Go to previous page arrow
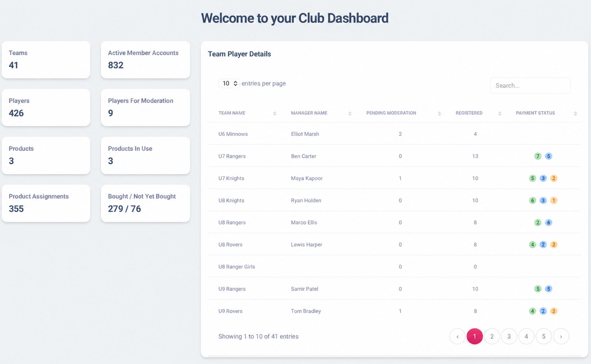This screenshot has height=364, width=591. point(457,336)
